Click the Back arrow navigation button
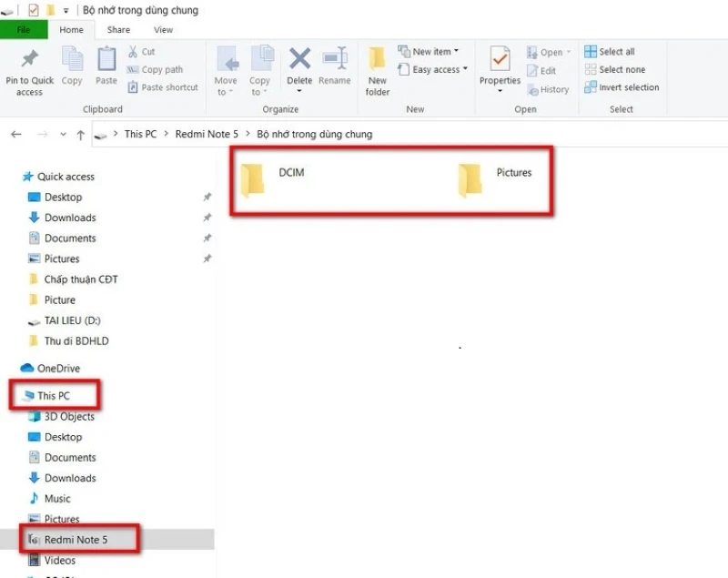This screenshot has height=578, width=728. 16,135
